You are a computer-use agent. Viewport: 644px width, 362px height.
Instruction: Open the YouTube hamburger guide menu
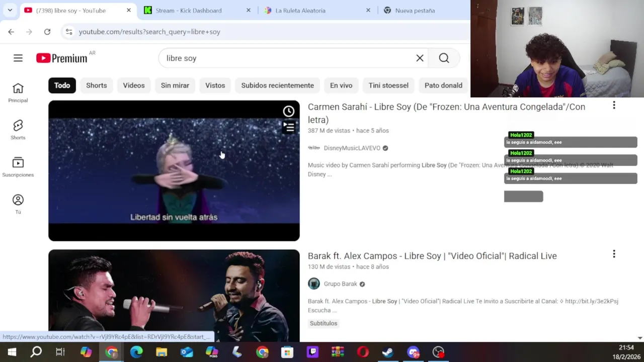pyautogui.click(x=18, y=58)
